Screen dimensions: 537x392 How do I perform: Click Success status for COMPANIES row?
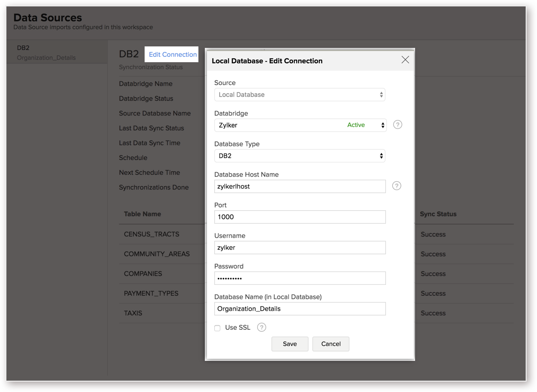click(x=433, y=274)
